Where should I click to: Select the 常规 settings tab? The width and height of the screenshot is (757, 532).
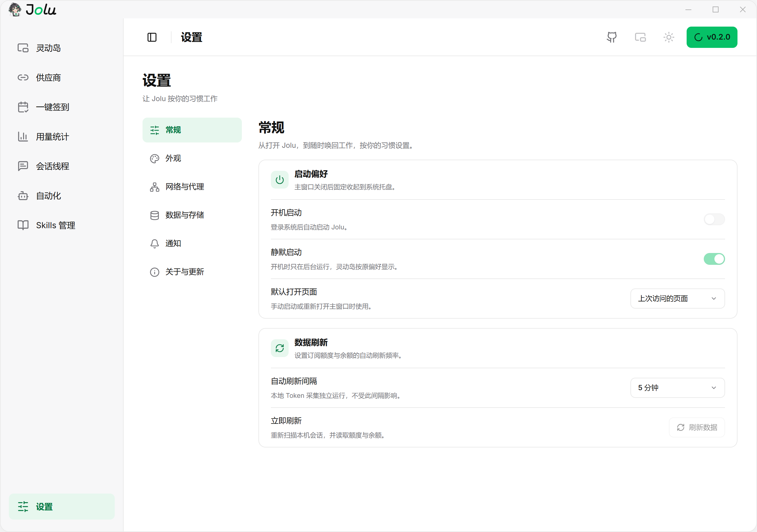pyautogui.click(x=192, y=130)
